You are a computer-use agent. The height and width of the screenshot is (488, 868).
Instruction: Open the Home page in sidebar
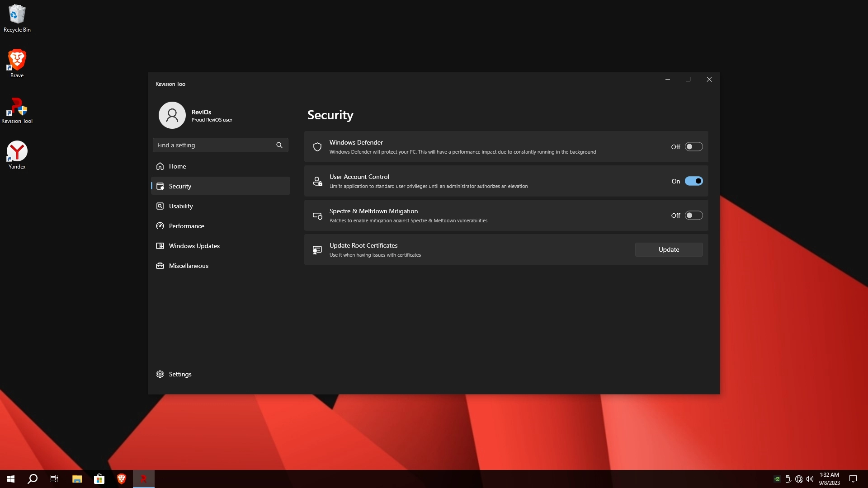(x=177, y=166)
